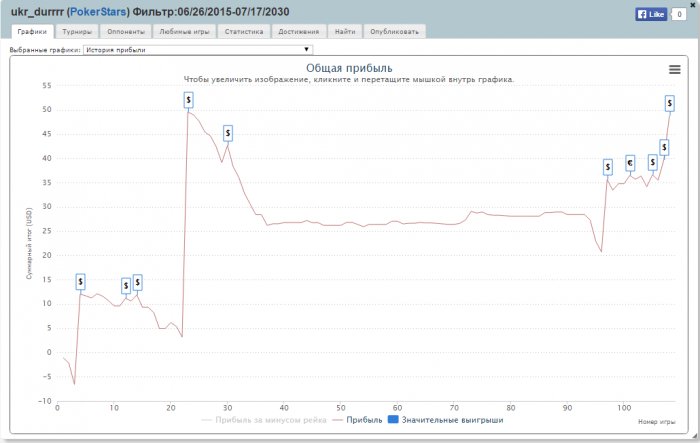Toggle the Прибыль line in legend

358,420
